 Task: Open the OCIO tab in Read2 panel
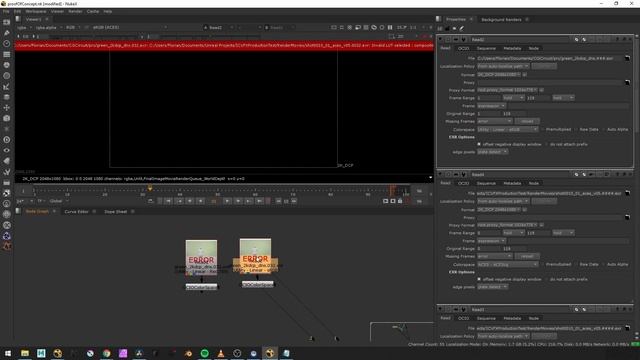[463, 48]
